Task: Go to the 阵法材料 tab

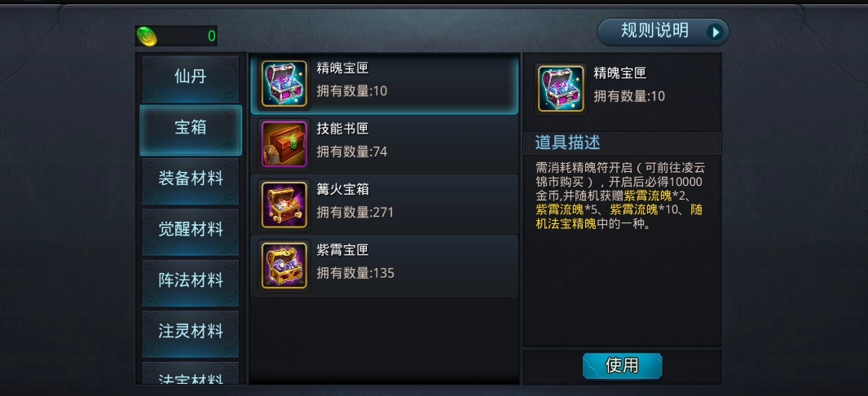Action: click(191, 281)
